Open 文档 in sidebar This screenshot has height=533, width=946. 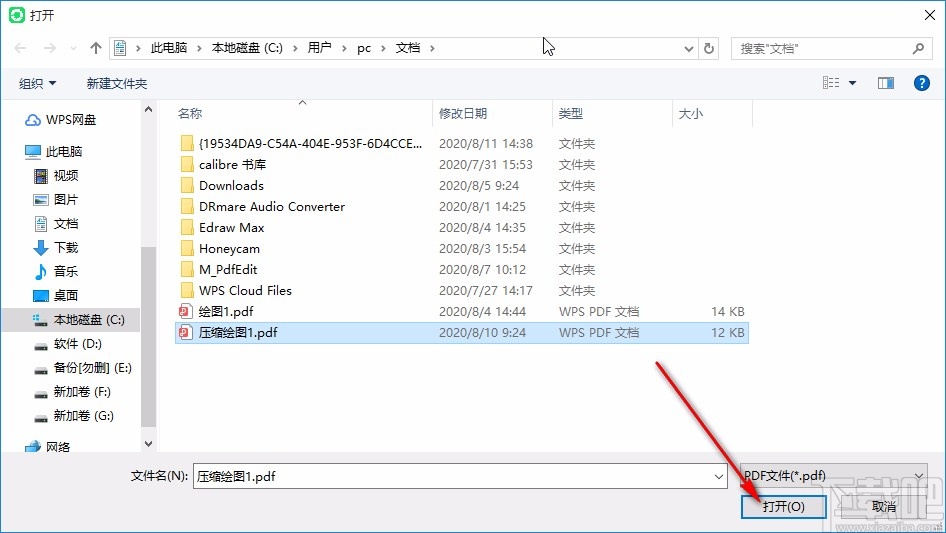[x=56, y=223]
